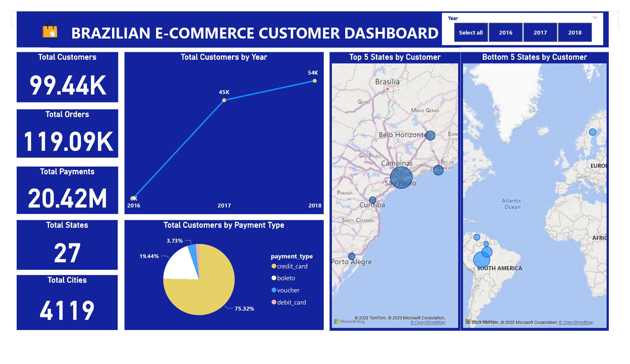This screenshot has width=630, height=364.
Task: Open OpenStreetMap link on Top 5 map
Action: [x=428, y=323]
